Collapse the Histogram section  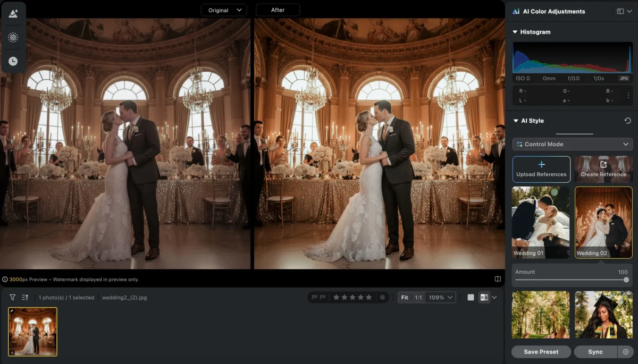(x=515, y=32)
